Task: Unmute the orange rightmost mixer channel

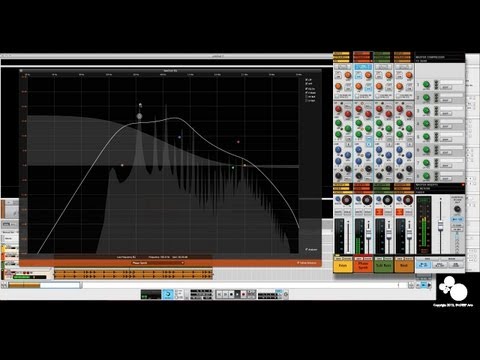Action: pos(400,212)
